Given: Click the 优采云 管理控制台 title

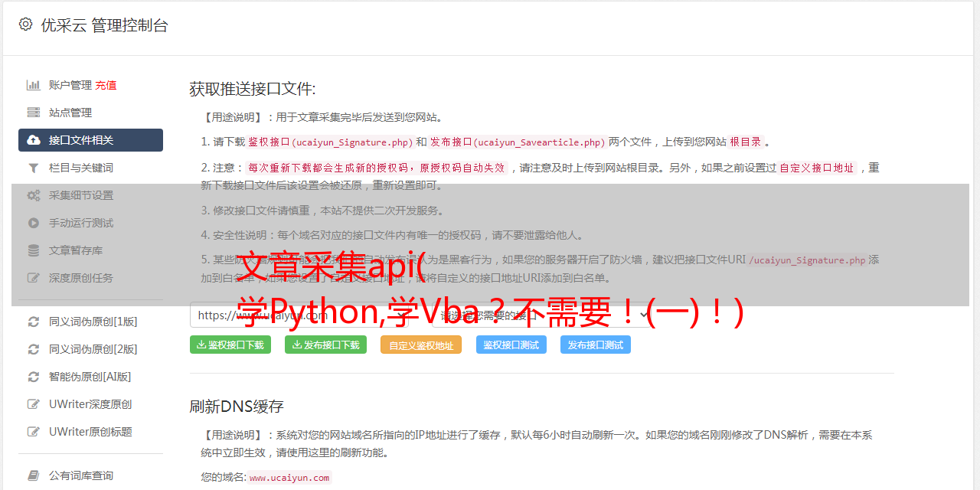Looking at the screenshot, I should click(x=104, y=25).
